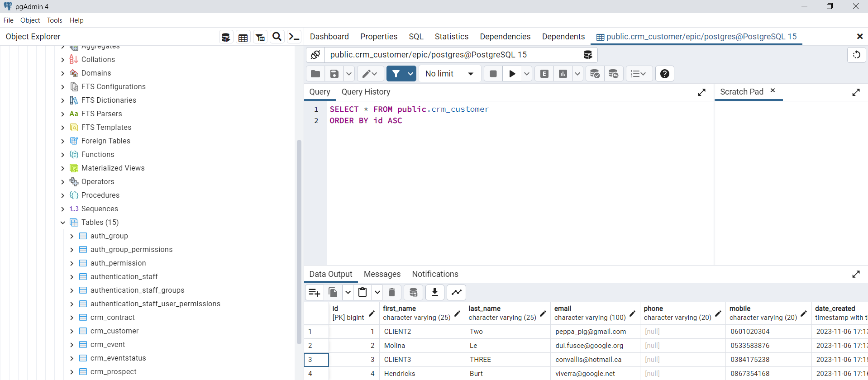
Task: Click the connection status icon beside the connection field
Action: 315,55
